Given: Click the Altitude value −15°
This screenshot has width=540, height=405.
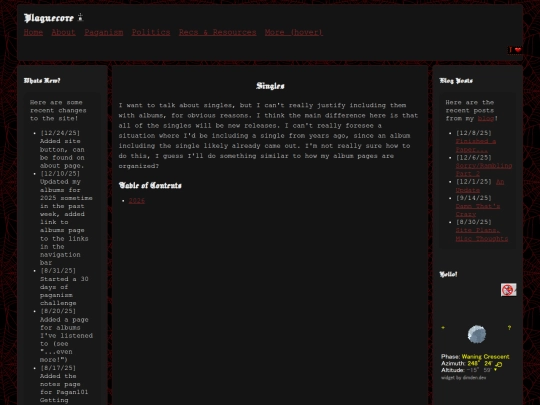Looking at the screenshot, I should pos(473,370).
